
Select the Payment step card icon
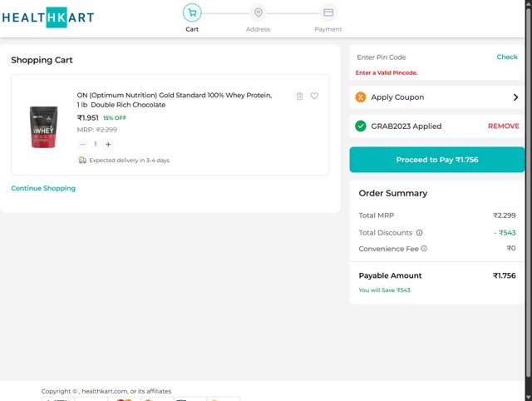[328, 13]
